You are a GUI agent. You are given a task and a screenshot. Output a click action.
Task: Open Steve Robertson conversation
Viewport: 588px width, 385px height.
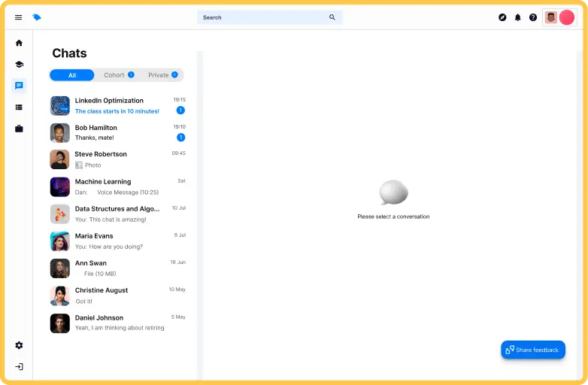click(x=118, y=159)
